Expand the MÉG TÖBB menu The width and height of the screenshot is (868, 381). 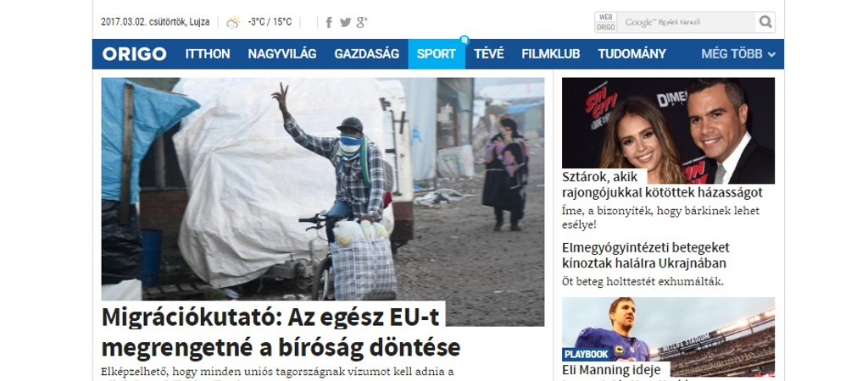point(738,53)
